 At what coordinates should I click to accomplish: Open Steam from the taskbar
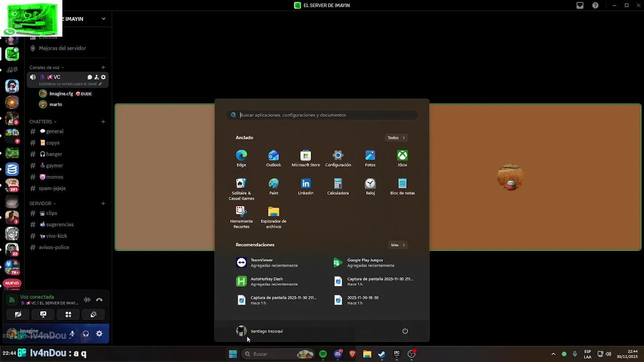click(x=382, y=354)
